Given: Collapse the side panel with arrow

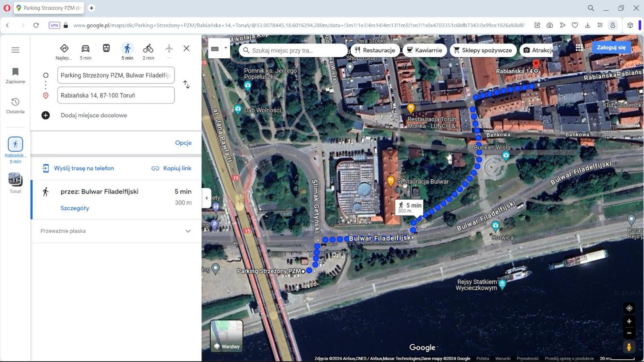Looking at the screenshot, I should click(x=206, y=198).
